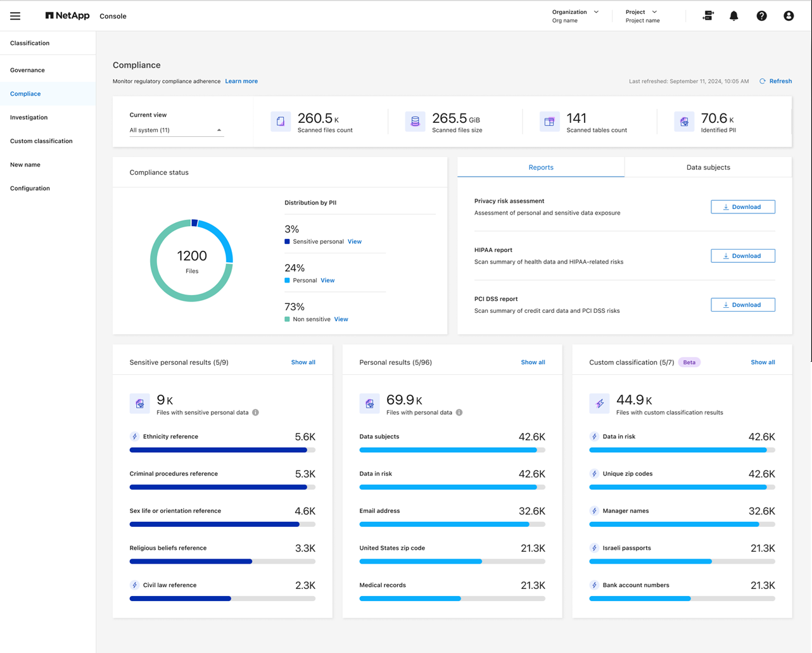Open the Current view system selector

[x=175, y=130]
